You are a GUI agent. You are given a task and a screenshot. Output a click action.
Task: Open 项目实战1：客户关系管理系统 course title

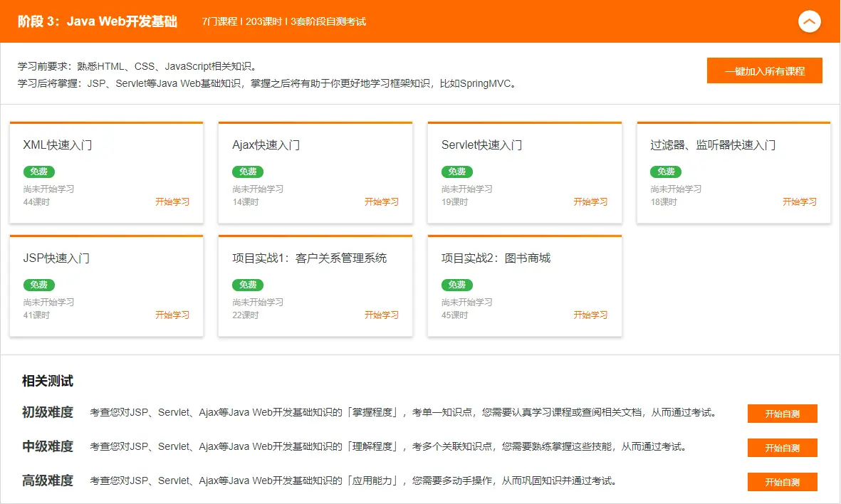point(310,258)
